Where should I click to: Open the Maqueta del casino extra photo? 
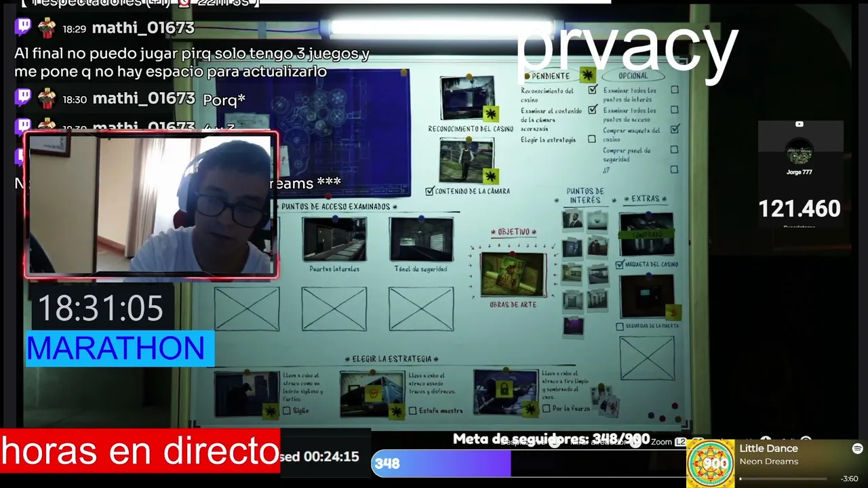646,235
